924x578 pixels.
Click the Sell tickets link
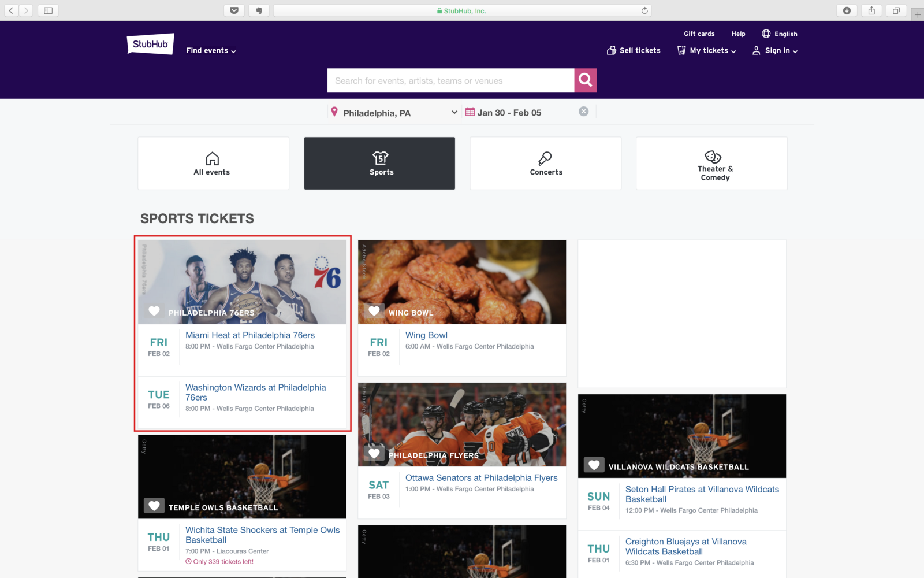point(640,51)
